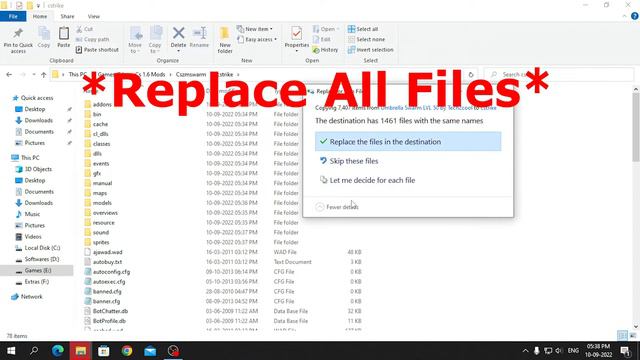Select Quick access in navigation pane
Image resolution: width=640 pixels, height=360 pixels.
[x=33, y=98]
